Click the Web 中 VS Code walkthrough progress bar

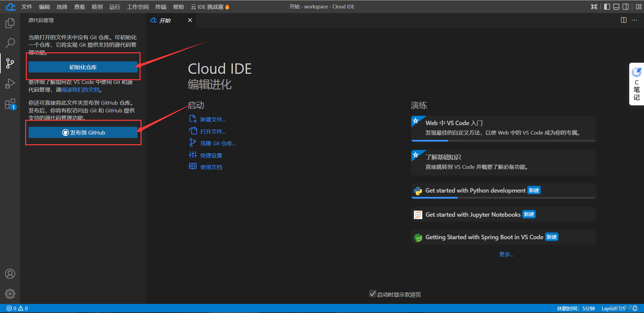[503, 141]
